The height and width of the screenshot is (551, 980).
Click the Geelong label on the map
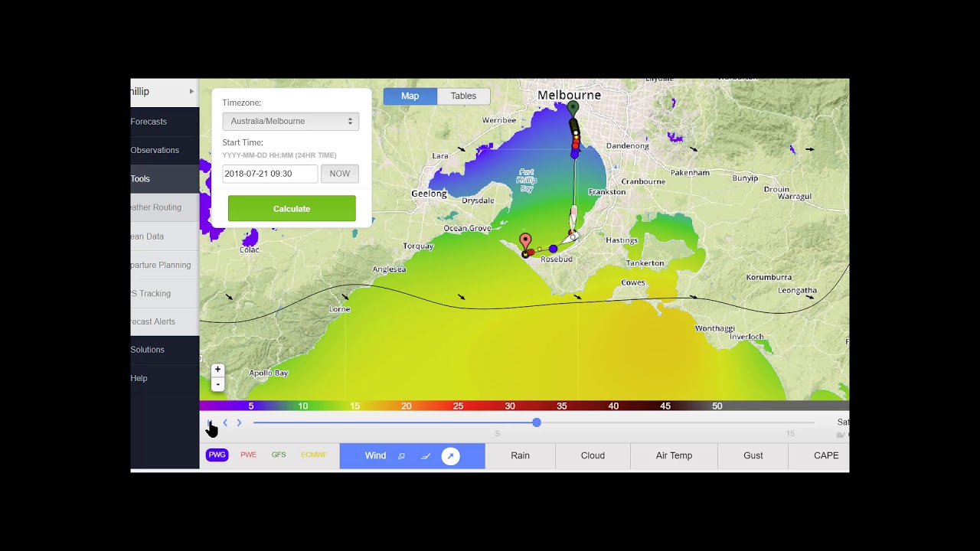429,194
